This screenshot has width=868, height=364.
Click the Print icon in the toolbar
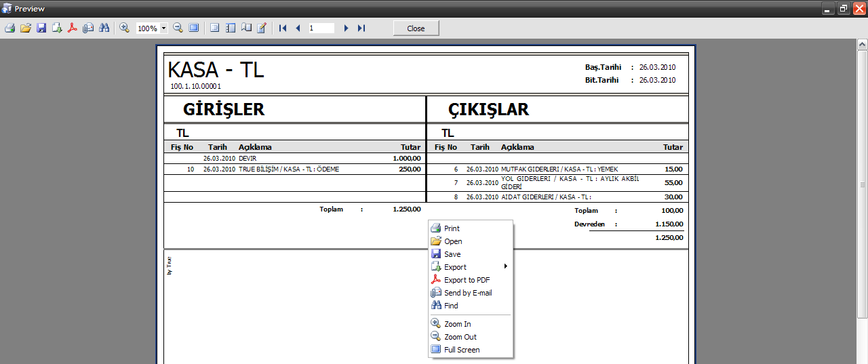[x=9, y=28]
